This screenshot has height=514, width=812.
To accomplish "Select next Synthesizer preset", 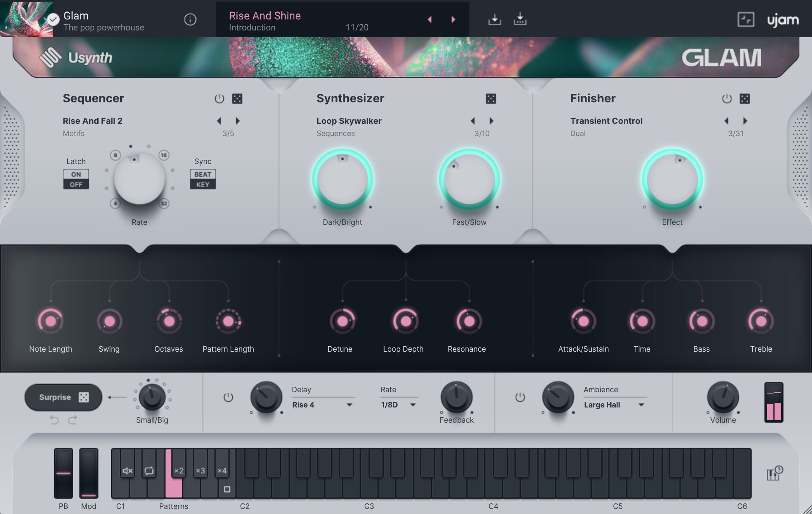I will pyautogui.click(x=491, y=121).
